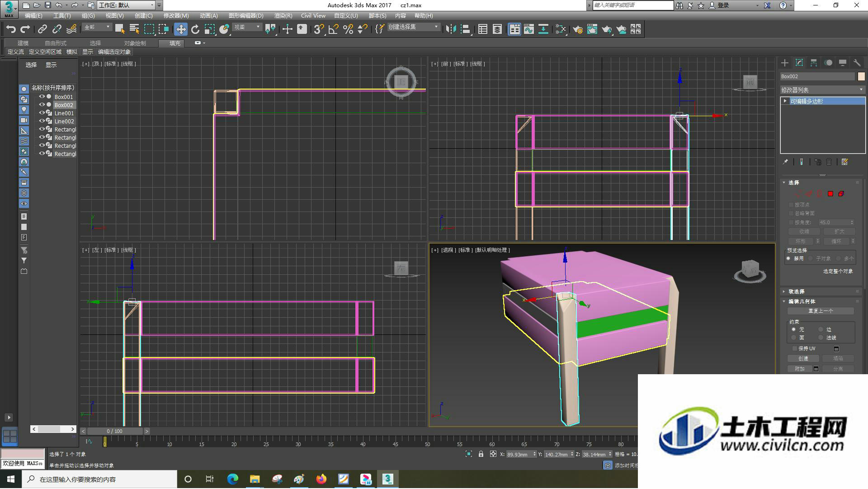
Task: Open Select by Name list icon
Action: tap(134, 29)
